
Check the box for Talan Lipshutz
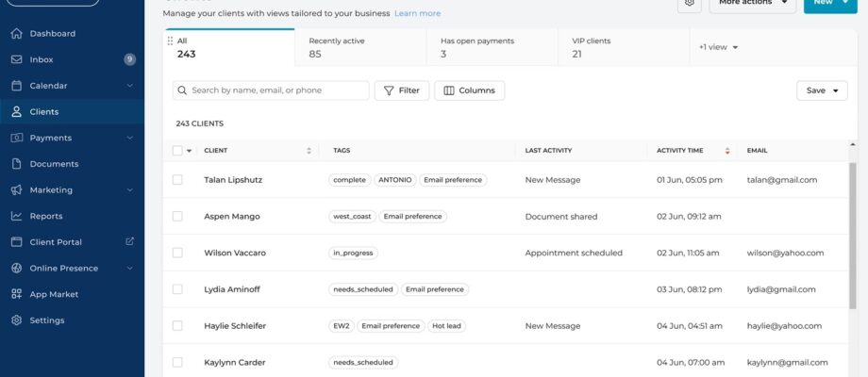tap(177, 179)
